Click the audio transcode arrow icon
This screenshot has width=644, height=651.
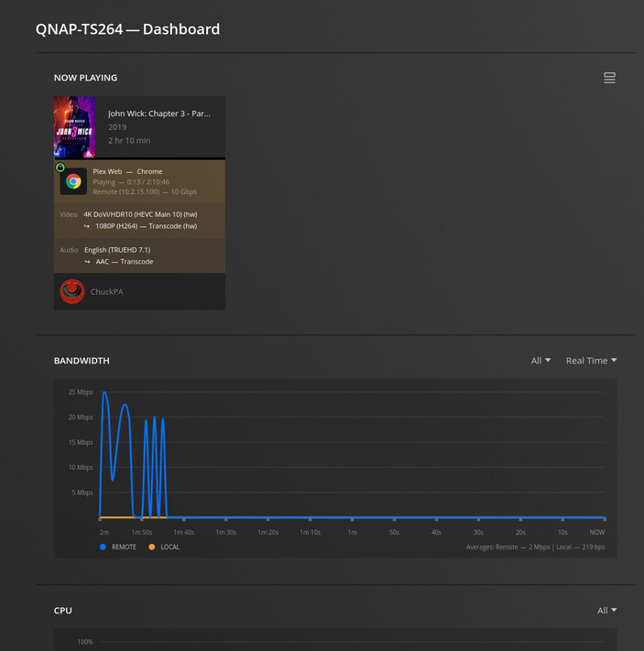click(87, 262)
